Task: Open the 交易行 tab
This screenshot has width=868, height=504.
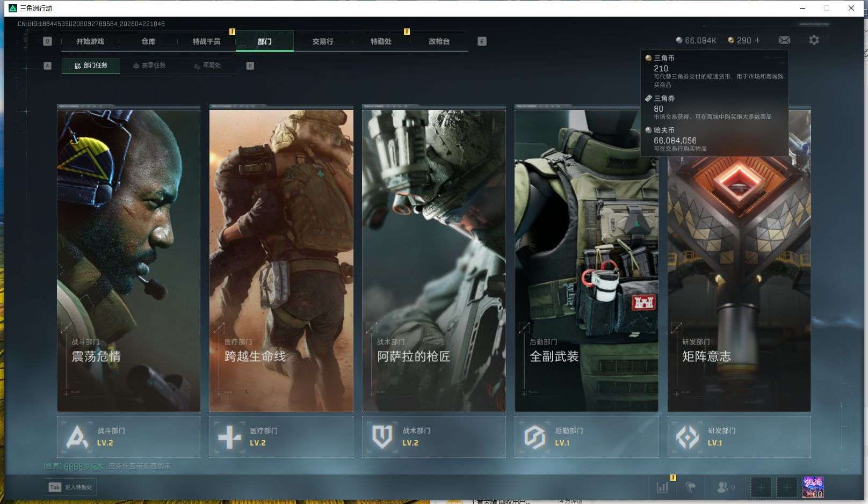Action: pos(323,41)
